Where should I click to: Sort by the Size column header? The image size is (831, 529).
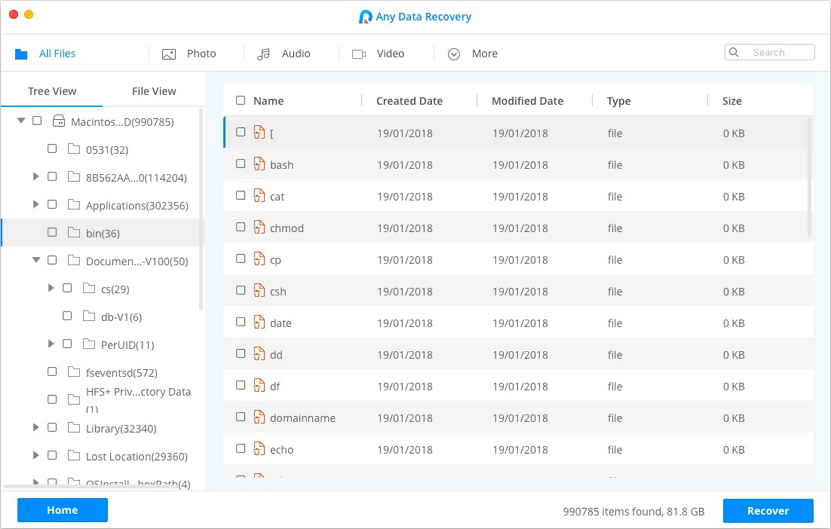732,101
